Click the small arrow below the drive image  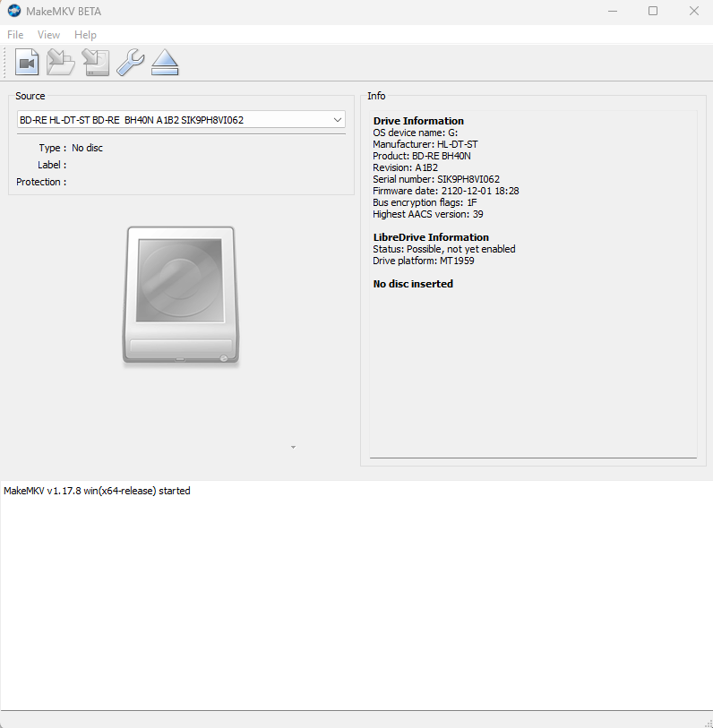293,447
